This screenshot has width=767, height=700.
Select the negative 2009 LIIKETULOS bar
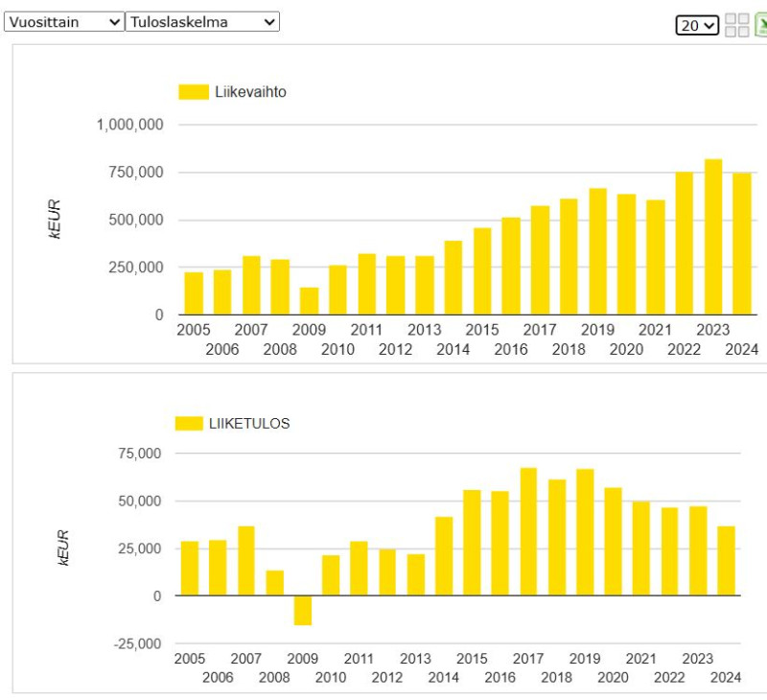click(303, 610)
